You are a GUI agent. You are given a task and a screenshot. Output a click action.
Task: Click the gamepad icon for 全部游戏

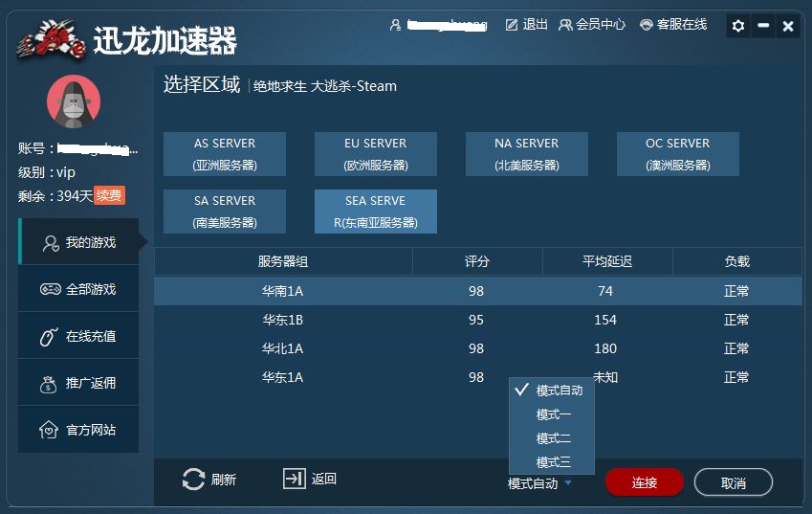point(51,289)
